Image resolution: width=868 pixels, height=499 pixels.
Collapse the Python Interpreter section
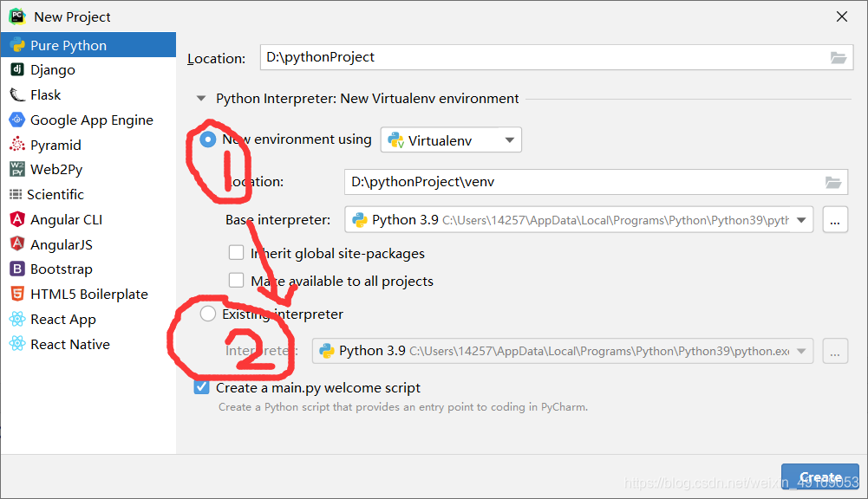201,99
